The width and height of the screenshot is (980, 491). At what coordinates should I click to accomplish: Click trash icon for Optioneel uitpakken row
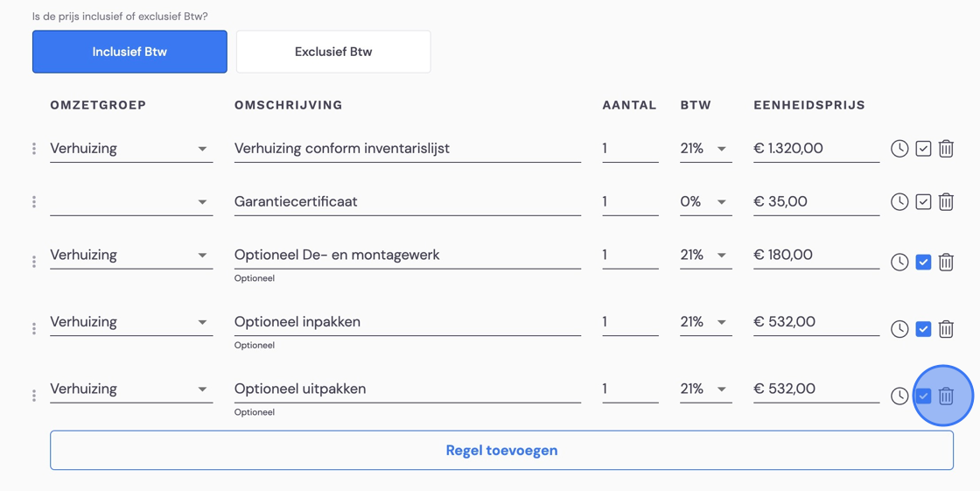click(x=946, y=396)
